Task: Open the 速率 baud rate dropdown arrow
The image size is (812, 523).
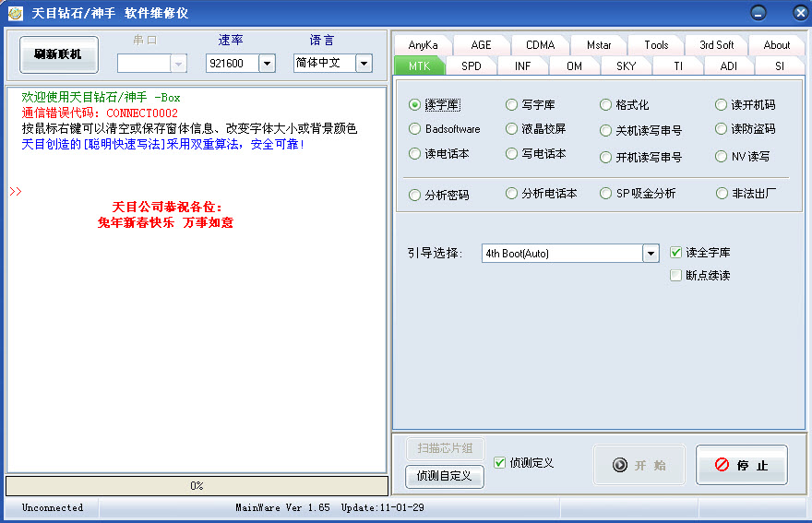Action: (267, 64)
